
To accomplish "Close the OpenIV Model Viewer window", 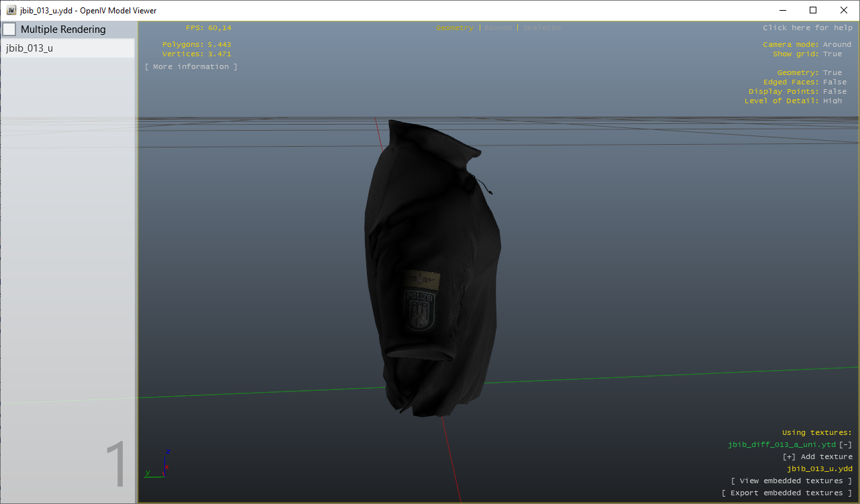I will (844, 11).
